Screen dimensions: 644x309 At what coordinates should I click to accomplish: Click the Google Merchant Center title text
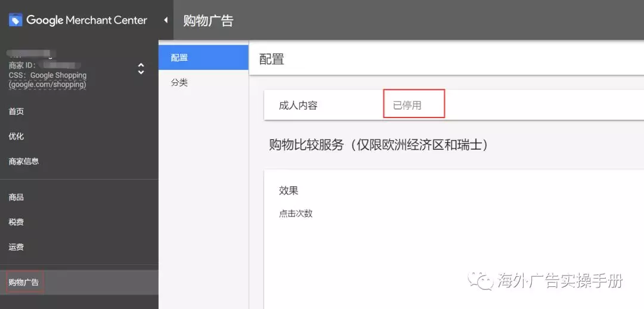pyautogui.click(x=86, y=20)
